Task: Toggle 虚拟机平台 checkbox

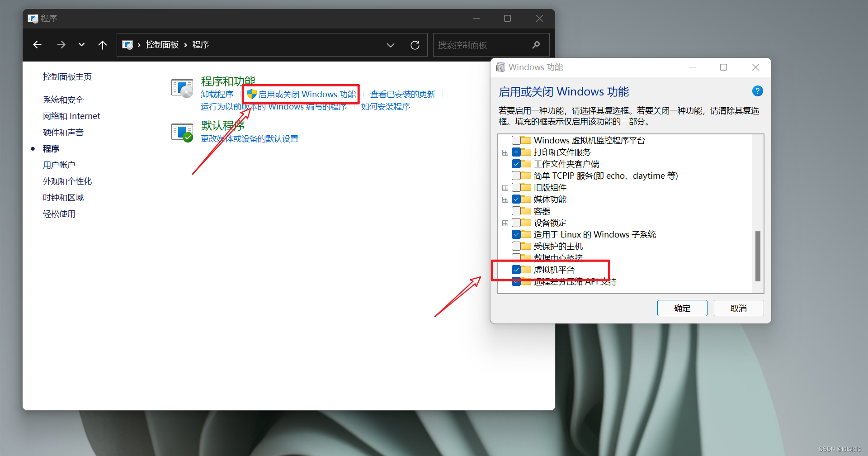Action: pyautogui.click(x=516, y=270)
